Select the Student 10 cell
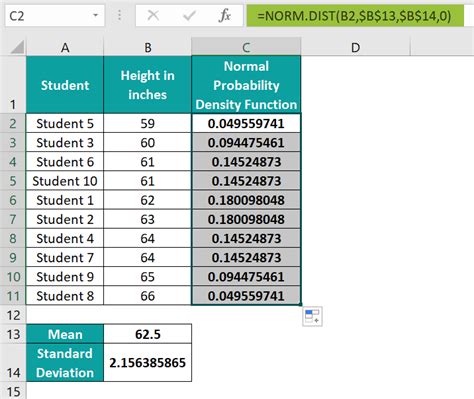474x399 pixels. tap(65, 181)
